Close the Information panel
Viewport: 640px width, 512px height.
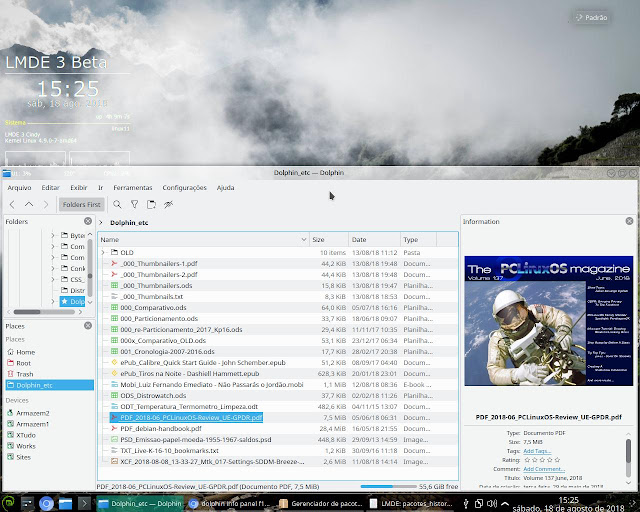click(x=629, y=221)
